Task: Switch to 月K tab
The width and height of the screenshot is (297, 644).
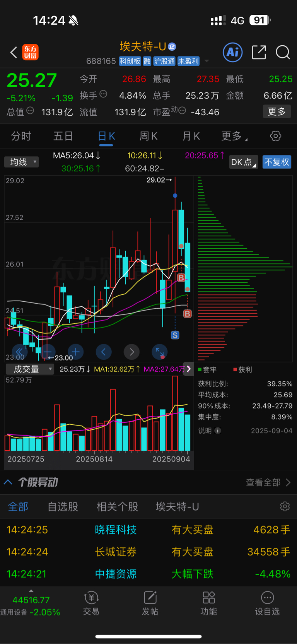Action: point(191,136)
